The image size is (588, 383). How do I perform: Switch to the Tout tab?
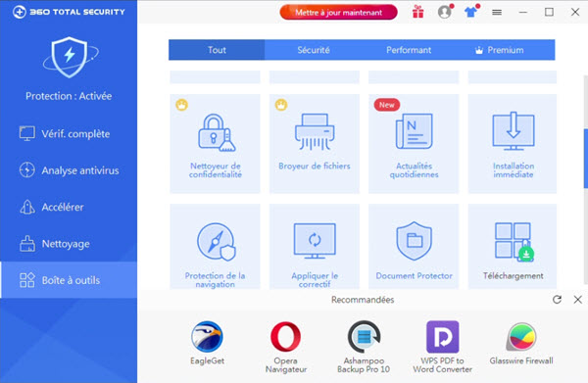click(217, 50)
